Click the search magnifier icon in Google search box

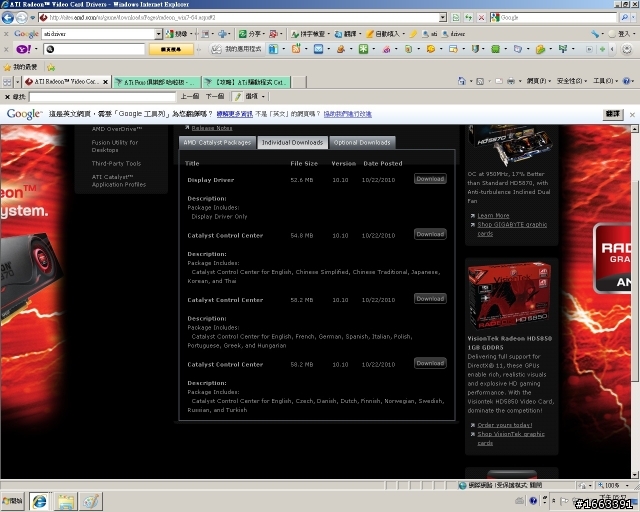[624, 18]
